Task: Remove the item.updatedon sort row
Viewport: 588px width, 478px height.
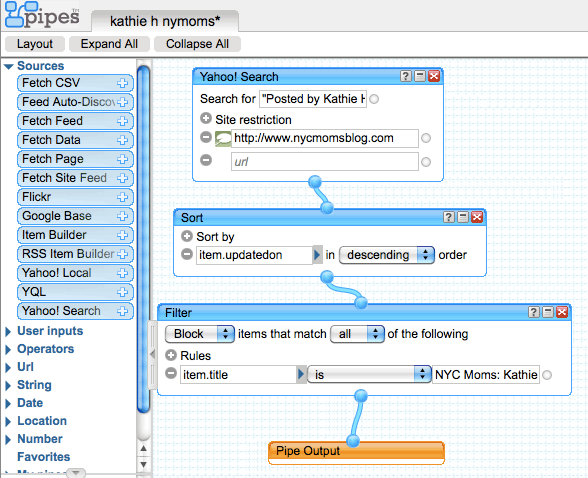Action: [187, 254]
